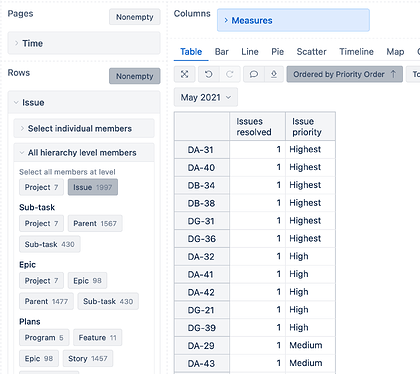Open the May 2021 time dropdown

click(206, 97)
